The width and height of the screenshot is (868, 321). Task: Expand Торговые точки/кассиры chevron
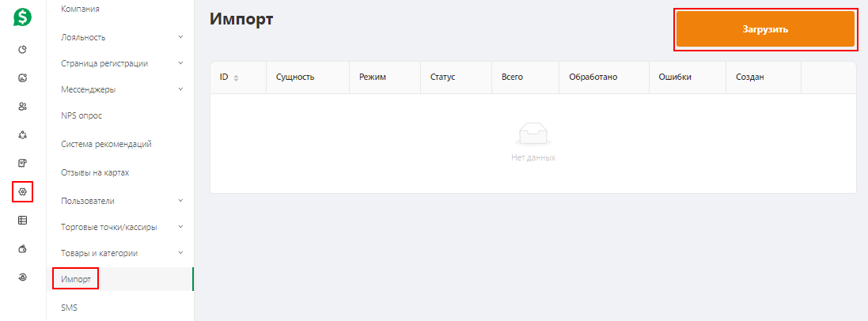[x=180, y=226]
